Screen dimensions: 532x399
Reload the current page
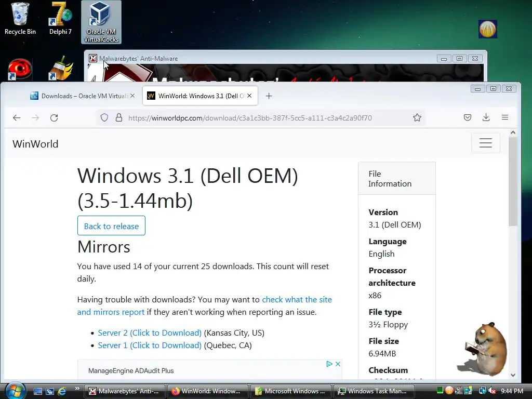click(54, 118)
